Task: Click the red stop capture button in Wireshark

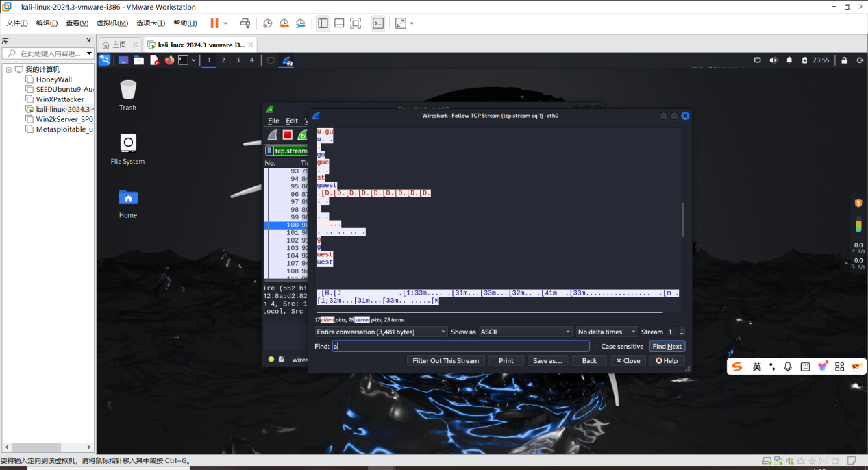Action: click(x=288, y=135)
